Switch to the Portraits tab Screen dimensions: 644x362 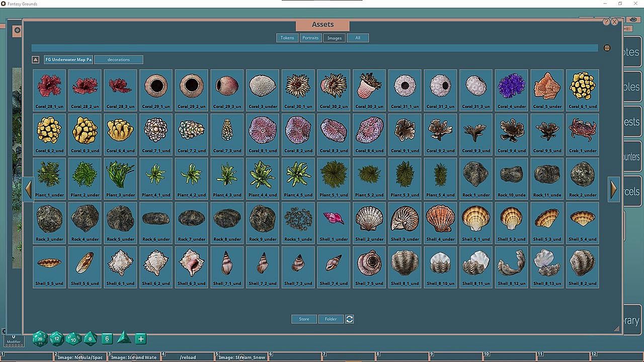[x=310, y=38]
